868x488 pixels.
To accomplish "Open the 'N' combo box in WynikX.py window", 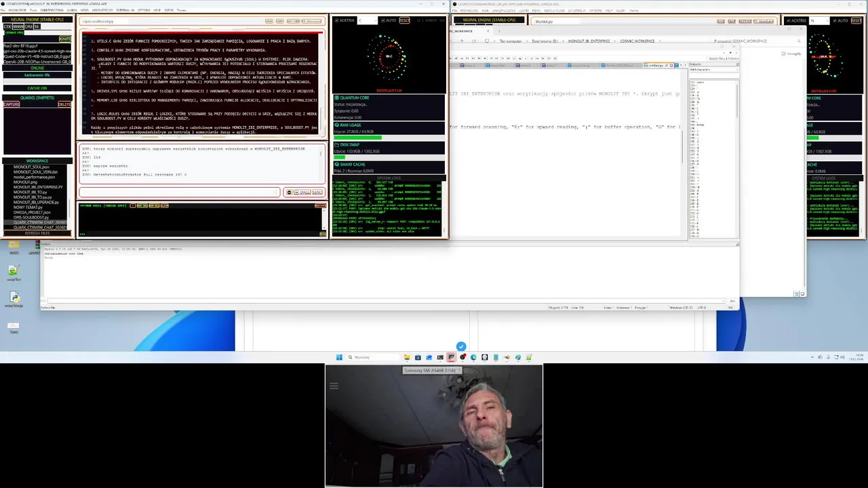I will click(819, 20).
